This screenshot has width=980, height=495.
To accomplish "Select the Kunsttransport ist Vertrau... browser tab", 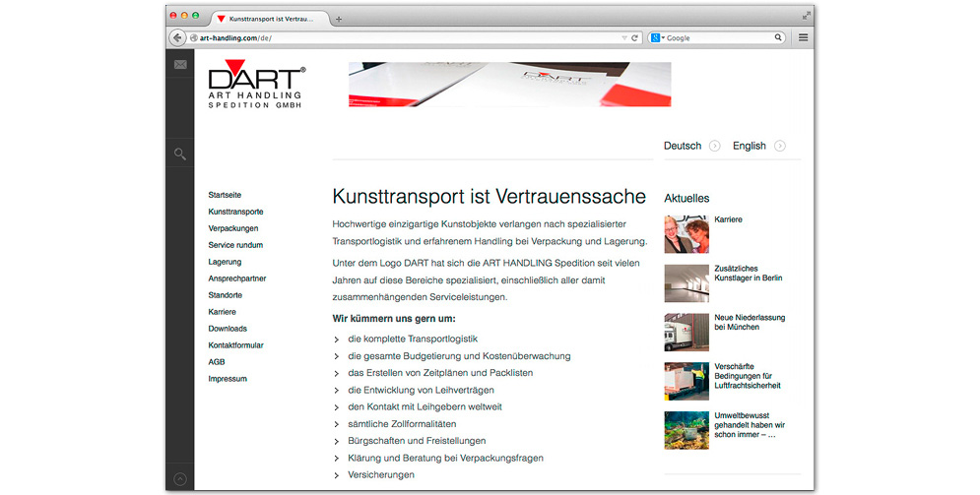I will (269, 19).
